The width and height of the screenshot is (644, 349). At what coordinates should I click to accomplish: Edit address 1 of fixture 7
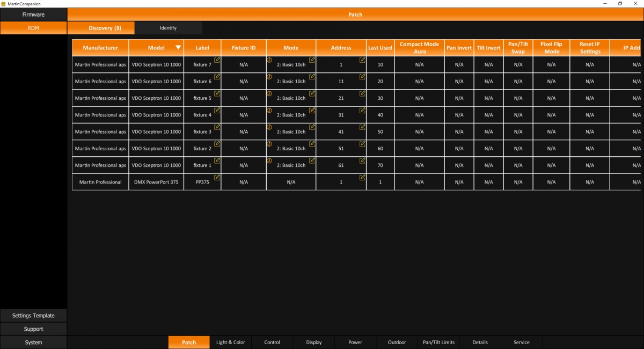point(363,60)
